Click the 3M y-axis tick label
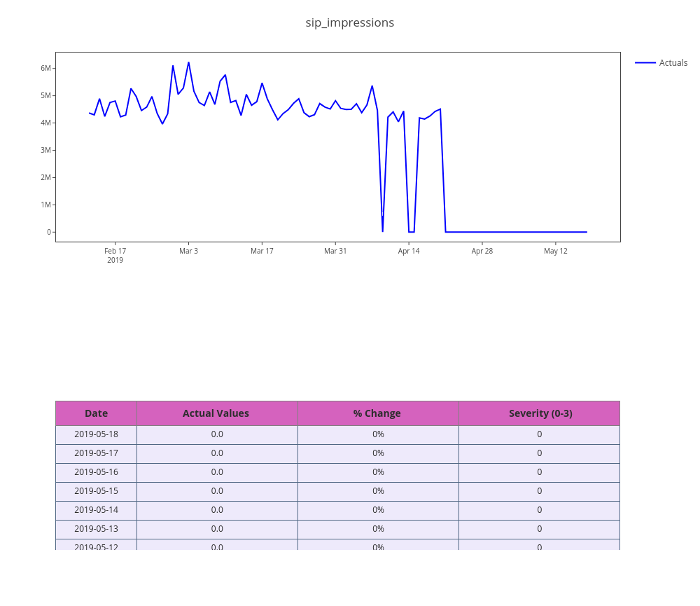The height and width of the screenshot is (606, 700). click(45, 151)
